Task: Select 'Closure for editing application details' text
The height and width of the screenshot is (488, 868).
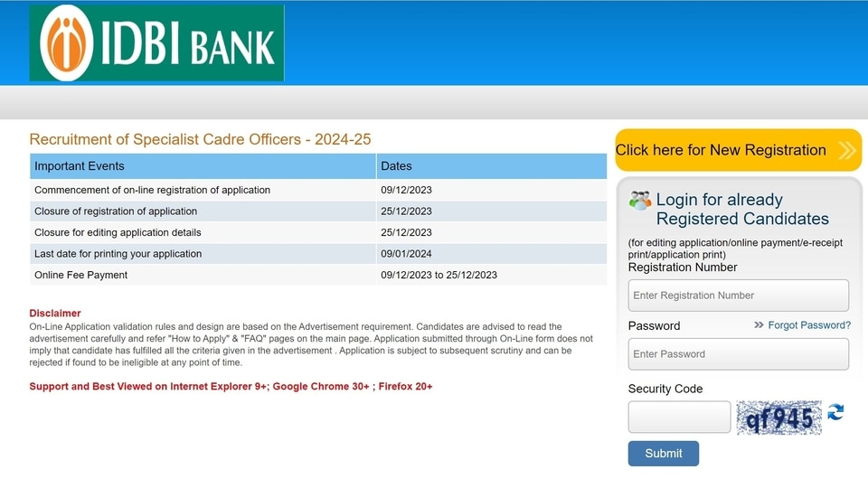Action: pos(118,232)
